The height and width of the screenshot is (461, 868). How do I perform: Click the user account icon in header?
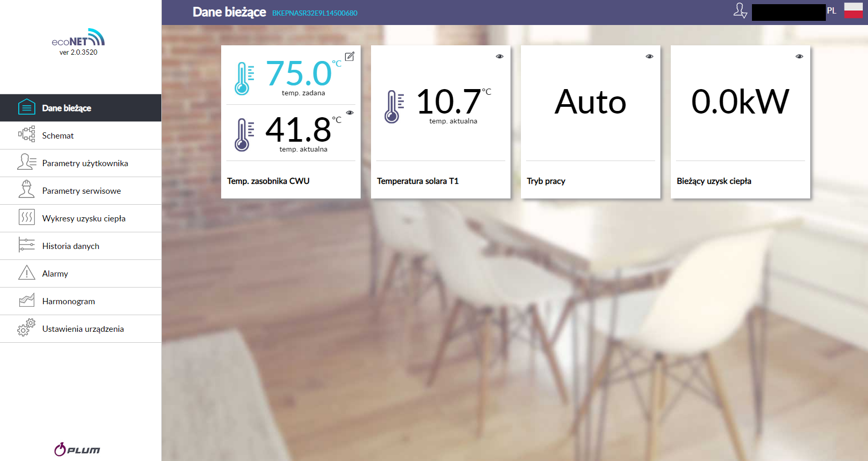coord(740,11)
